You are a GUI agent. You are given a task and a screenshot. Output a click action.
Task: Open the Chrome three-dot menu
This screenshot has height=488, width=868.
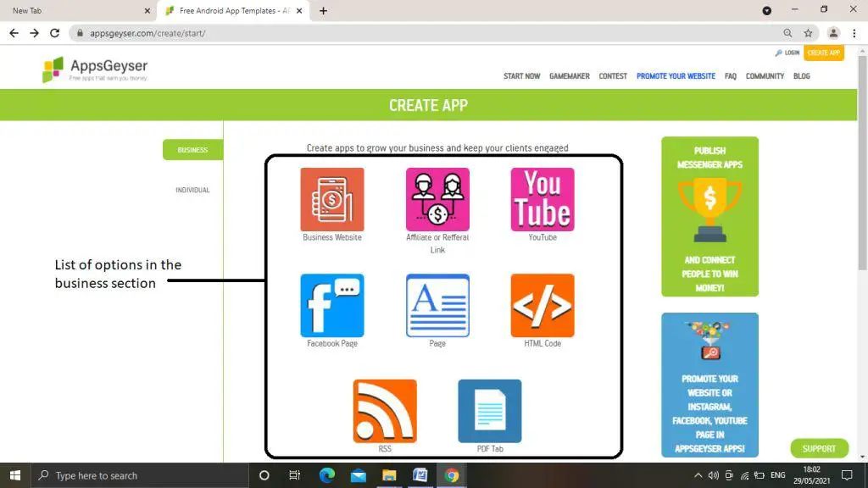854,33
